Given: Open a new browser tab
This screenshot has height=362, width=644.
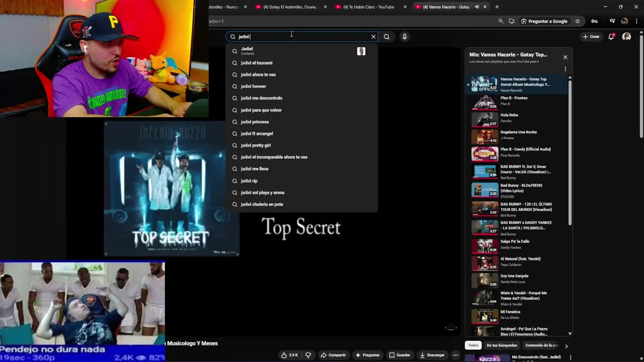Looking at the screenshot, I should point(497,7).
